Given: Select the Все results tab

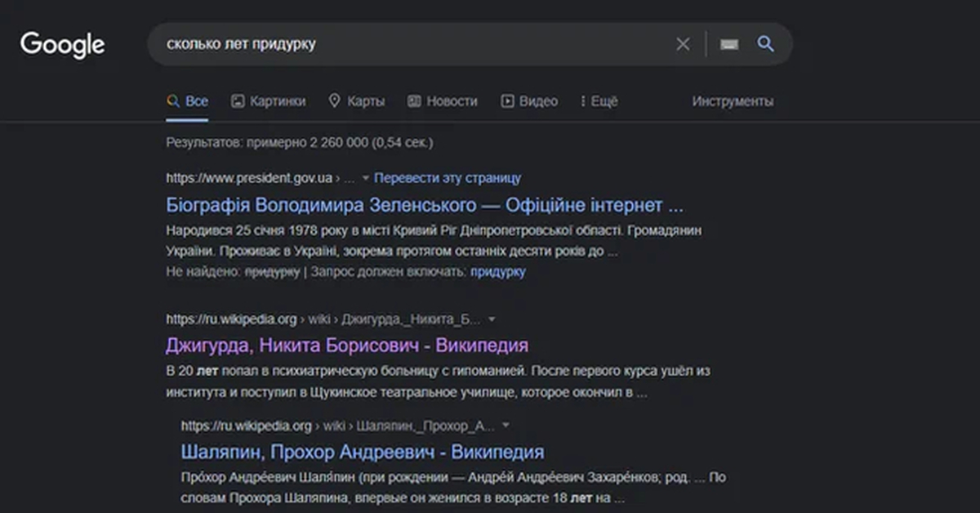Looking at the screenshot, I should click(187, 101).
